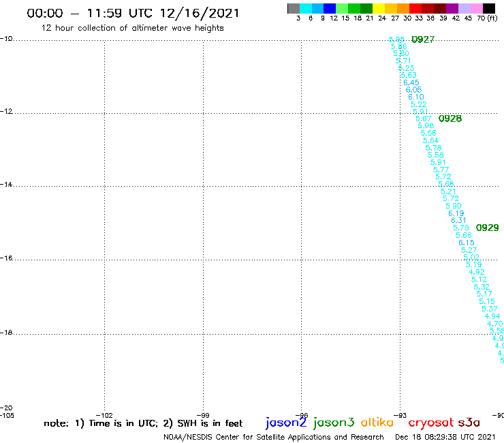504x443 pixels.
Task: Click the 'Dec 18 08:29:38 UTC 2021' timestamp
Action: click(445, 438)
